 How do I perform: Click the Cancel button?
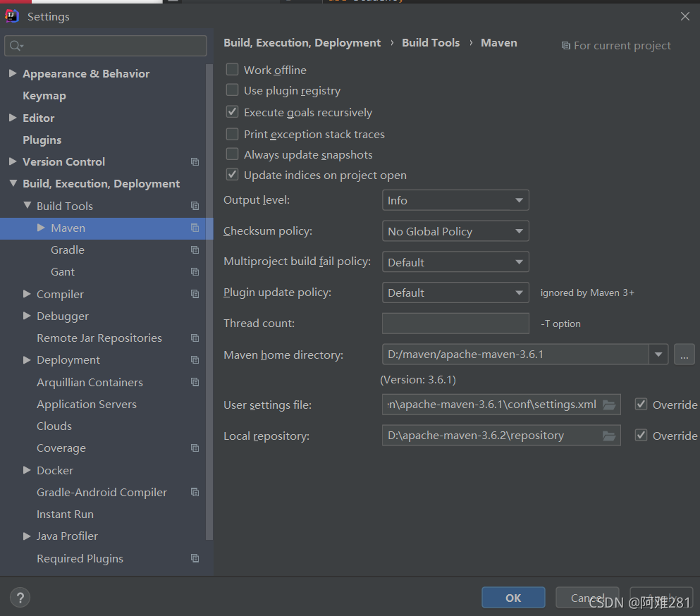587,597
